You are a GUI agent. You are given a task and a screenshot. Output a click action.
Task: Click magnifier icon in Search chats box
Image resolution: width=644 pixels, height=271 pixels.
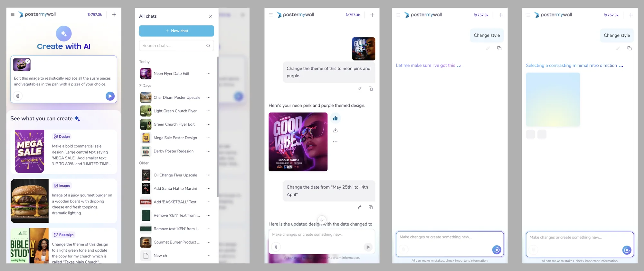pos(208,46)
